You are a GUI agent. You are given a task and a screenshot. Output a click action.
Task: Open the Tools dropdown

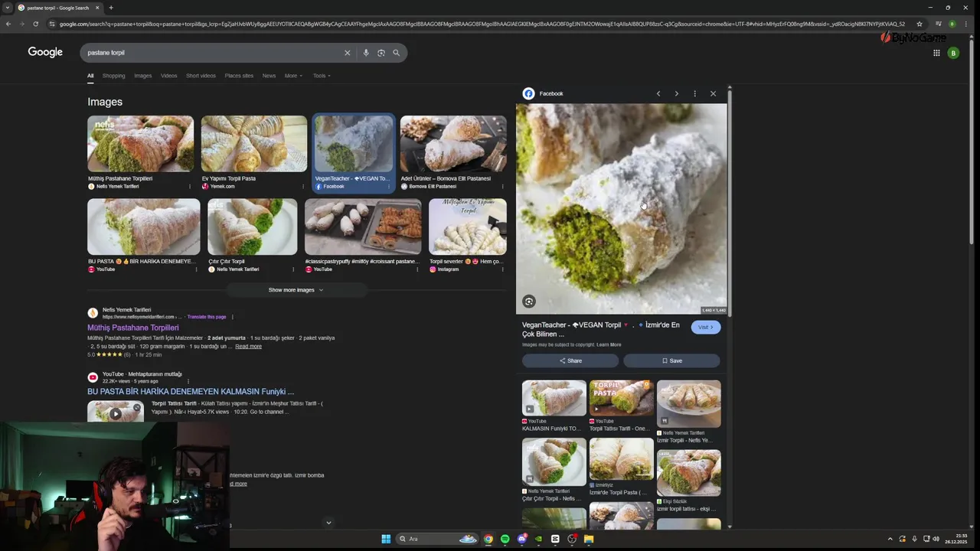click(x=322, y=76)
